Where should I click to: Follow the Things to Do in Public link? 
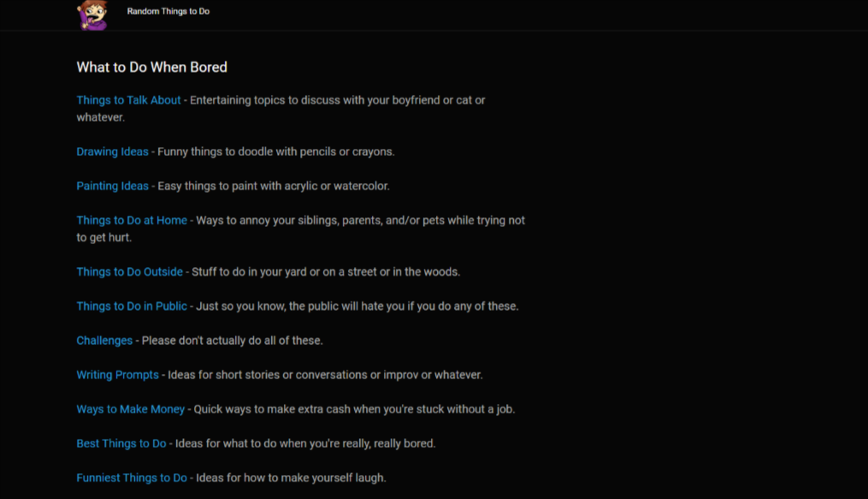(x=132, y=306)
